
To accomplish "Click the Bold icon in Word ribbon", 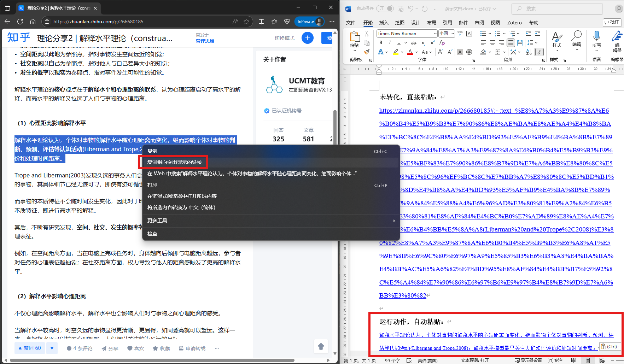I will [381, 42].
